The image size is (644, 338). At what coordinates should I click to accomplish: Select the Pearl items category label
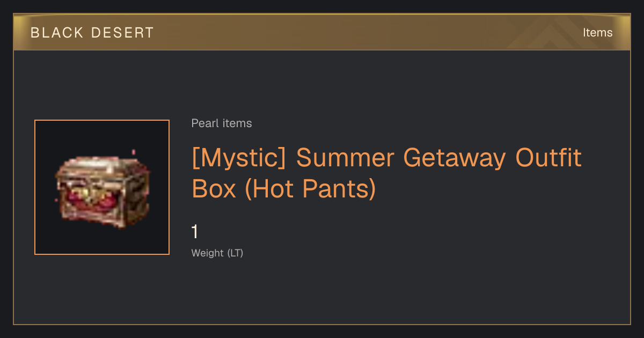click(222, 123)
